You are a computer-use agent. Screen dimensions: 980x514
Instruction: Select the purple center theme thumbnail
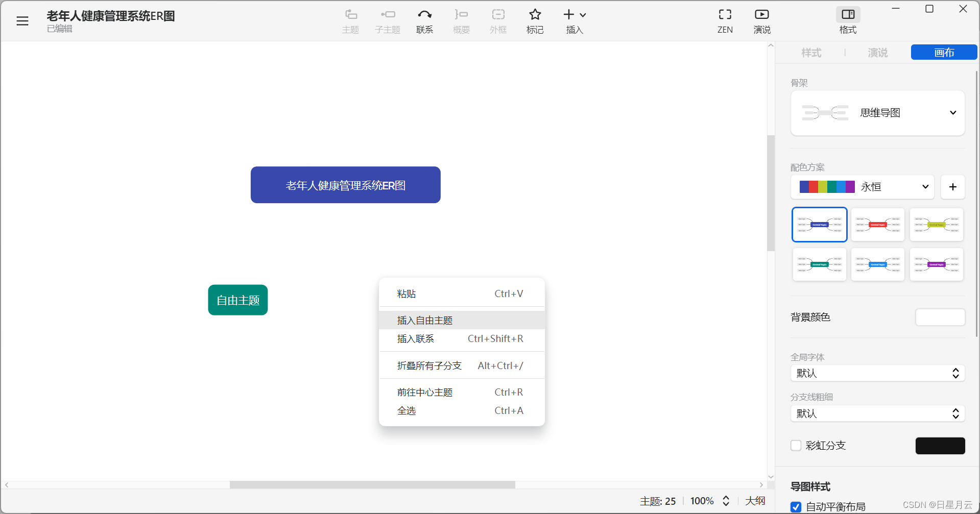tap(936, 264)
